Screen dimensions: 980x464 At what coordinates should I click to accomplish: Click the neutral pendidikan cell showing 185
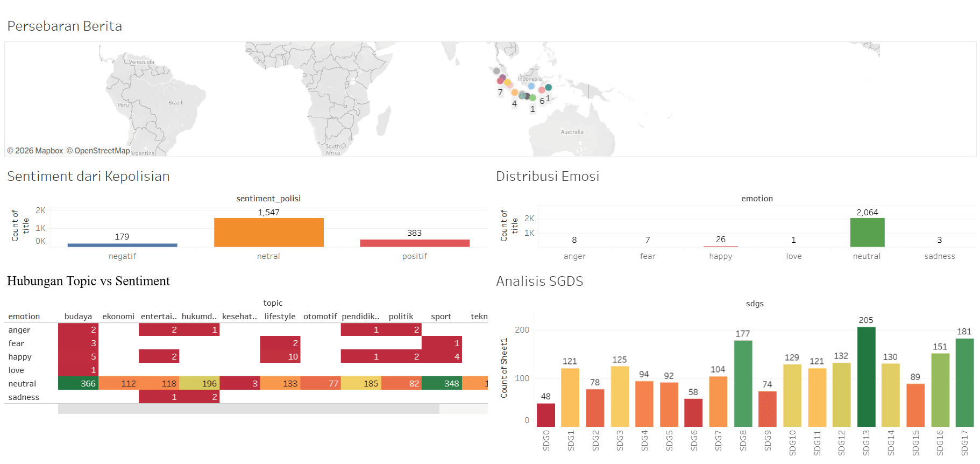[361, 383]
